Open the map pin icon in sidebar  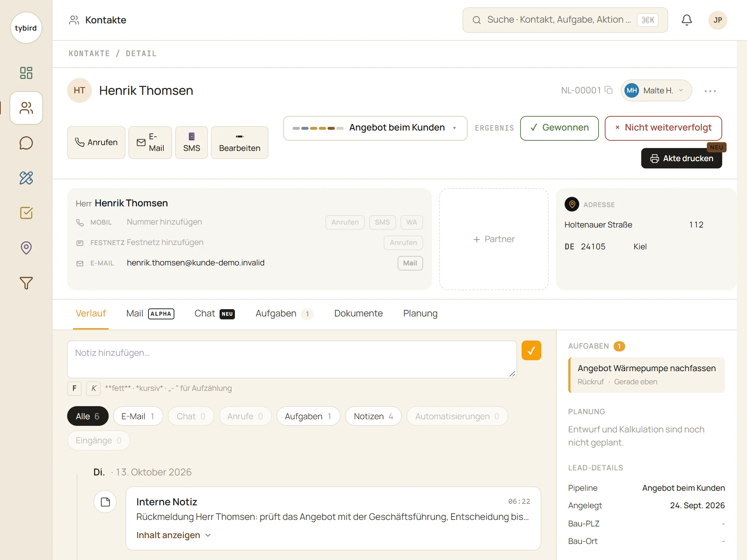pyautogui.click(x=26, y=248)
